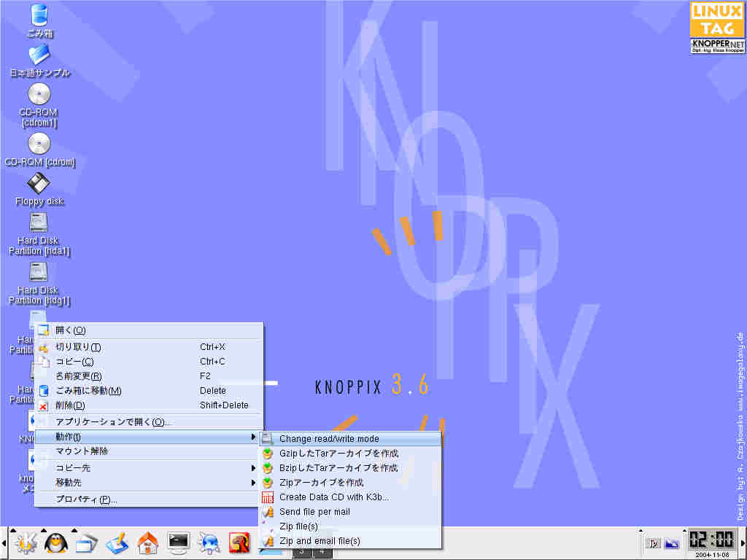The height and width of the screenshot is (560, 747).
Task: Expand the コピー先 copy-to submenu
Action: [149, 468]
